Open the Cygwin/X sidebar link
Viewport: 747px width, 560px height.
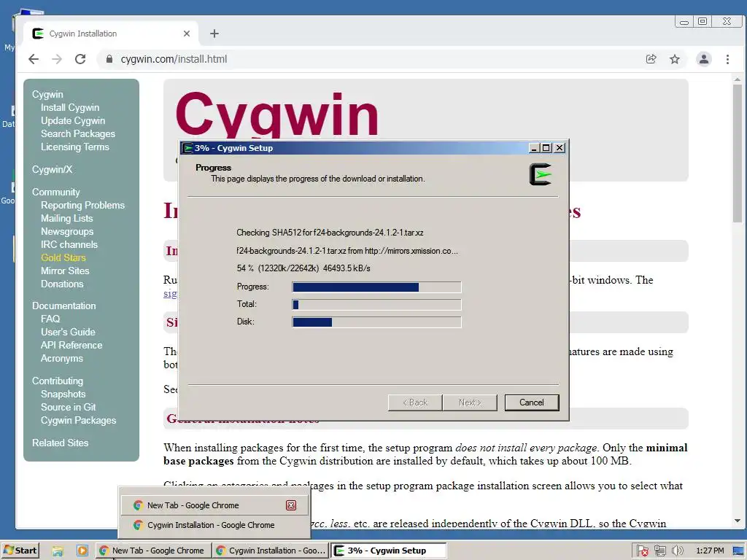coord(52,169)
